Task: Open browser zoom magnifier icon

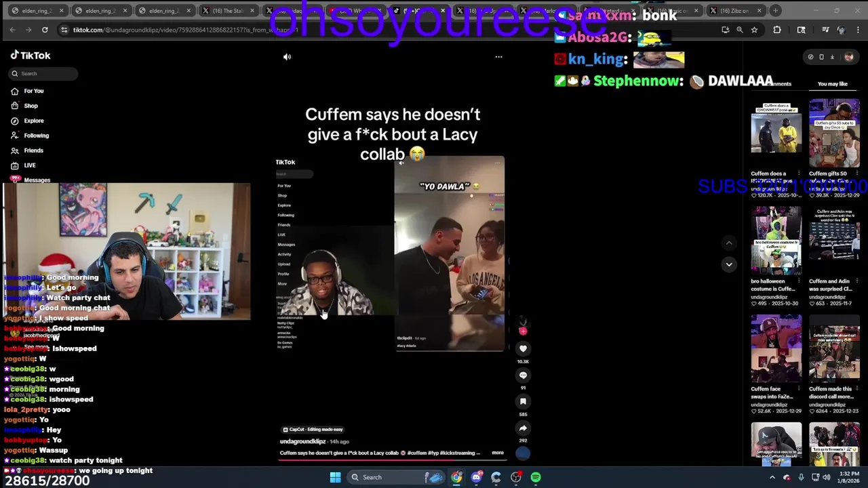Action: point(740,30)
